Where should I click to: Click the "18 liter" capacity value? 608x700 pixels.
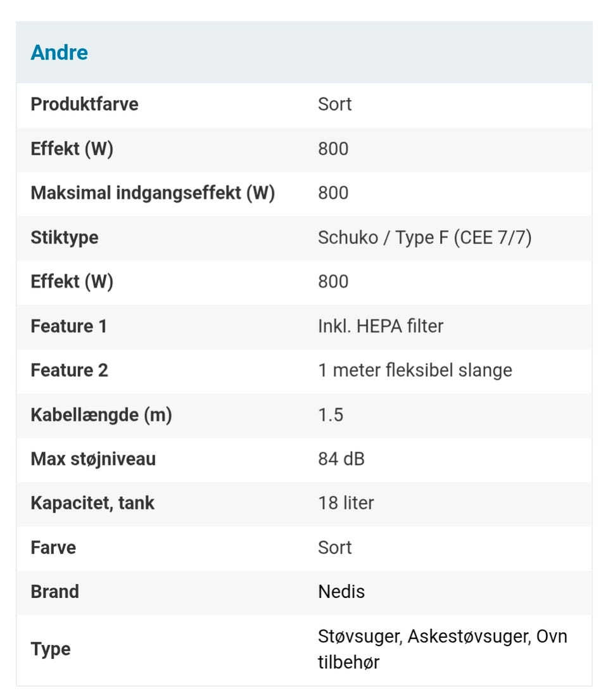pos(346,503)
